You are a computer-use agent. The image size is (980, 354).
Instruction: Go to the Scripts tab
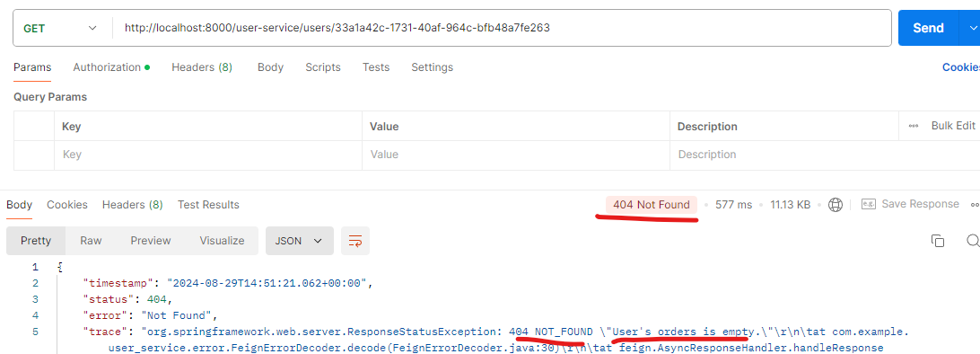coord(323,66)
